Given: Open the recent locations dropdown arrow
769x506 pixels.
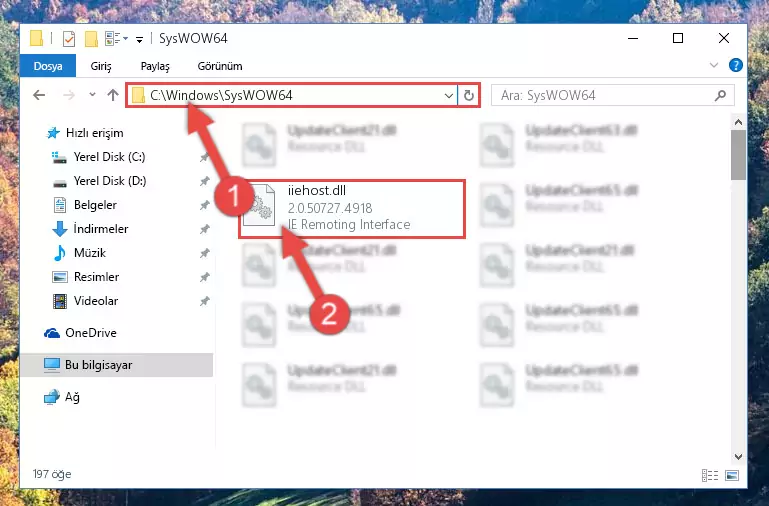Looking at the screenshot, I should click(x=92, y=95).
